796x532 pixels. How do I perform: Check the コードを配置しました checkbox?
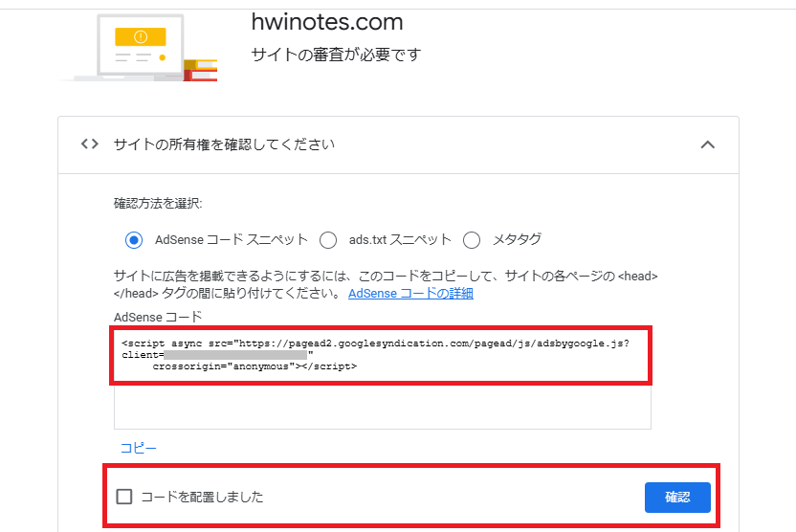click(124, 497)
